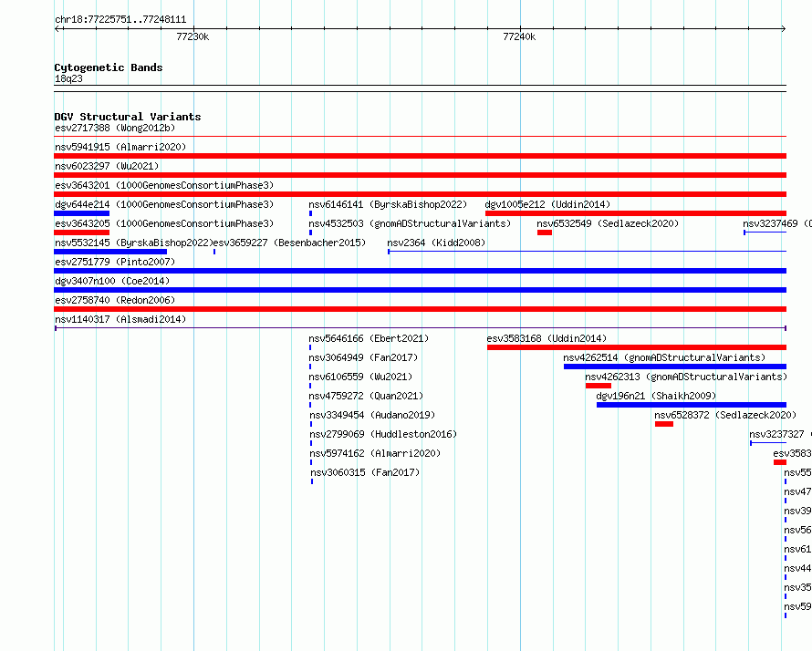The height and width of the screenshot is (651, 812).
Task: Open variant esv2717388 (Wong2012b) label
Action: (x=115, y=128)
